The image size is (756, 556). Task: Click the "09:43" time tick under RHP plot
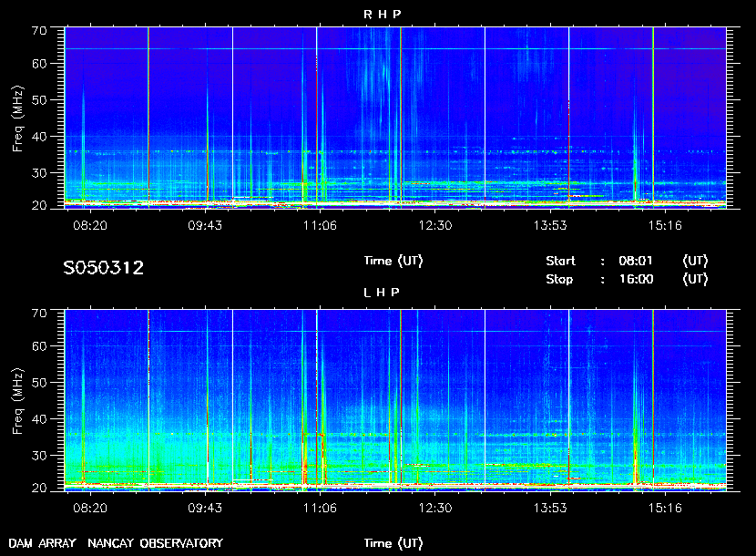click(205, 225)
